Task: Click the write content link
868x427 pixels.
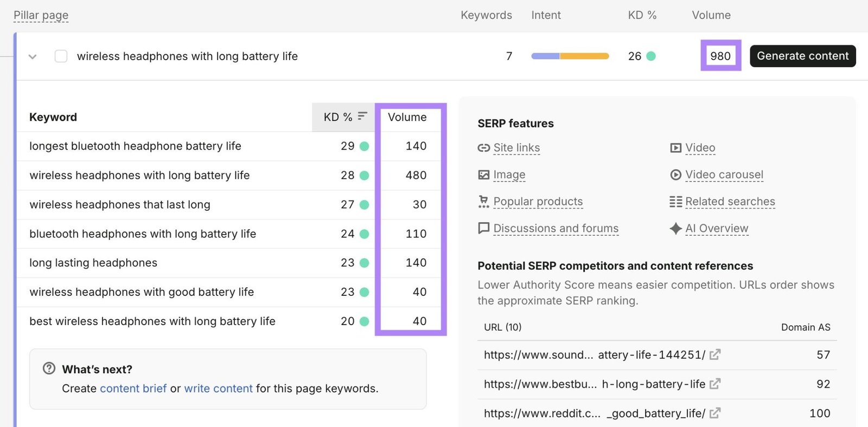Action: (218, 389)
